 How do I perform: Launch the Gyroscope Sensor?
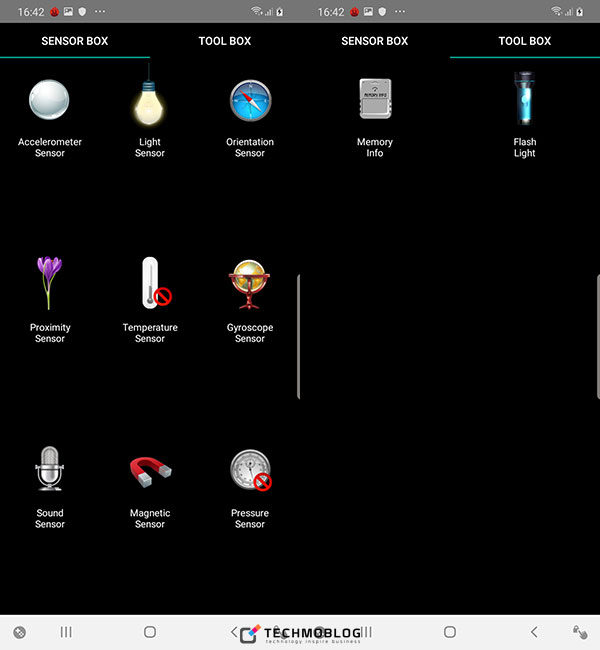[249, 285]
